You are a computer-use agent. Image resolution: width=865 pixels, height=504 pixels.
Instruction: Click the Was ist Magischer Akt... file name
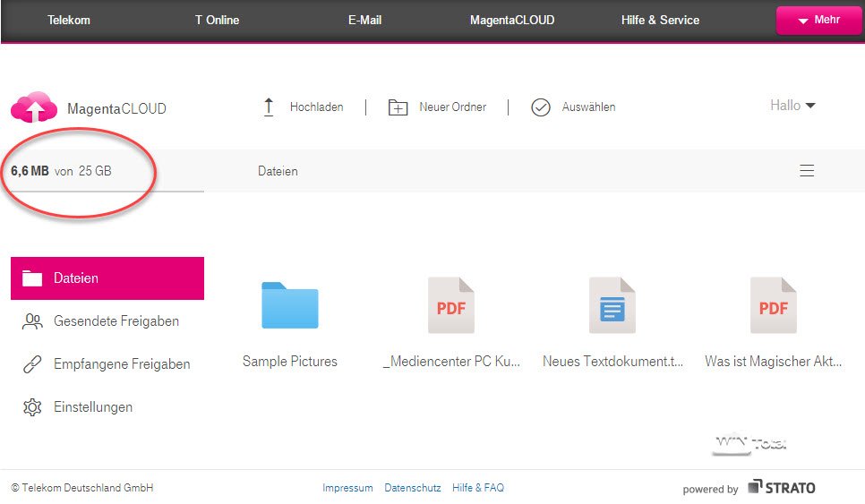point(774,361)
